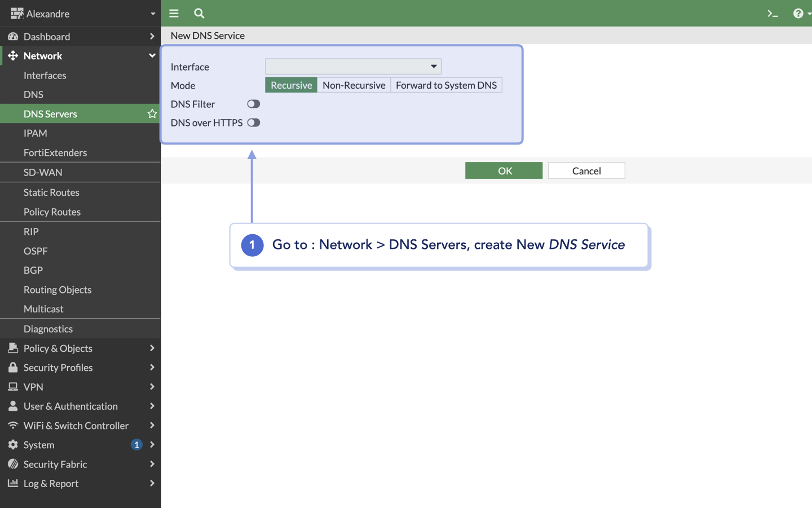Cancel the new DNS service
Image resolution: width=812 pixels, height=508 pixels.
pyautogui.click(x=586, y=170)
